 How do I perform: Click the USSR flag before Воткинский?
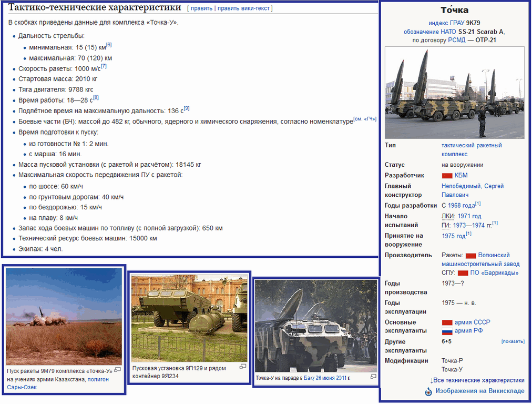click(x=471, y=256)
